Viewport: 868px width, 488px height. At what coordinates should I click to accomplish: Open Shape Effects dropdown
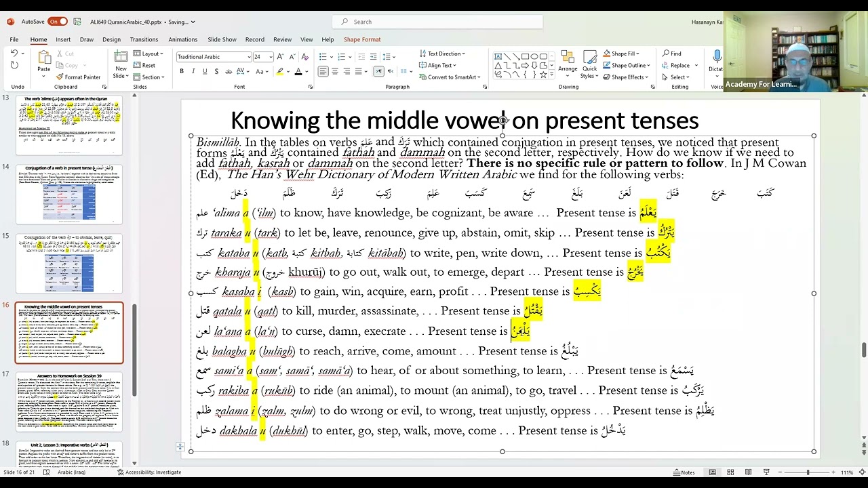pos(626,77)
